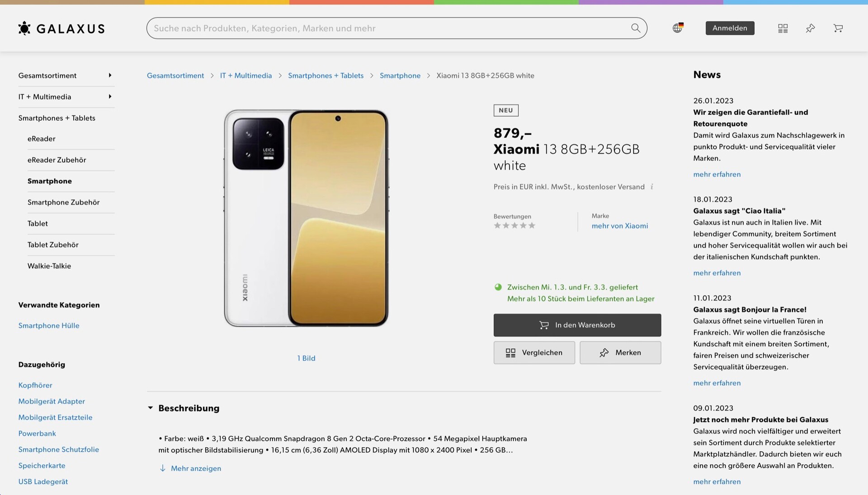
Task: Expand the Gesamtsortiment sidebar arrow
Action: pyautogui.click(x=110, y=75)
